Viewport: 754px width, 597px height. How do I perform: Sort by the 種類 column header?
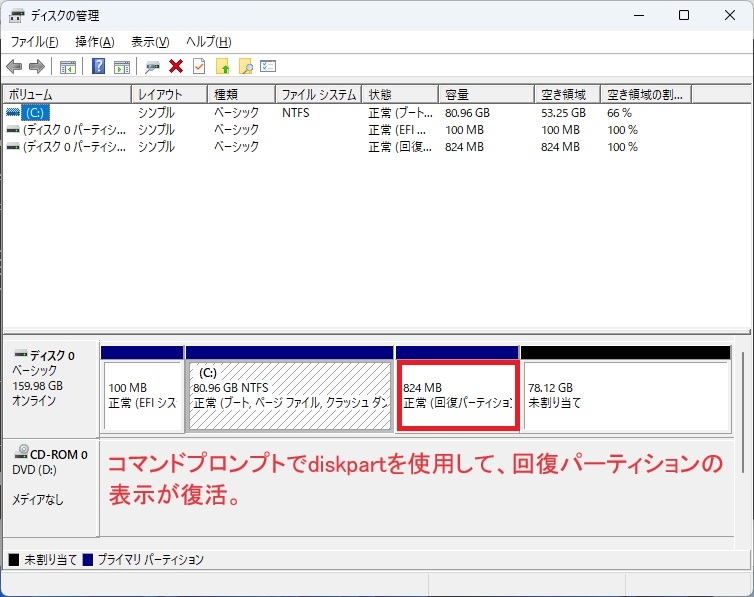coord(241,94)
